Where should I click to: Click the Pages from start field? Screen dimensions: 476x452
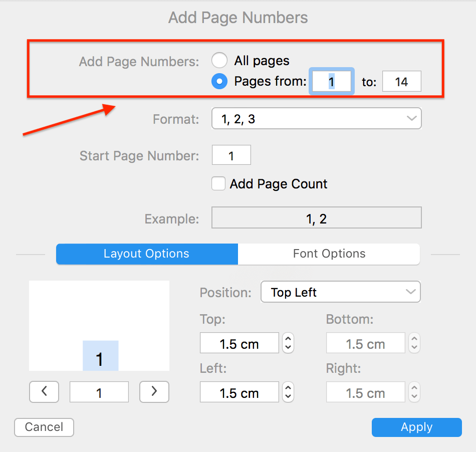(331, 81)
